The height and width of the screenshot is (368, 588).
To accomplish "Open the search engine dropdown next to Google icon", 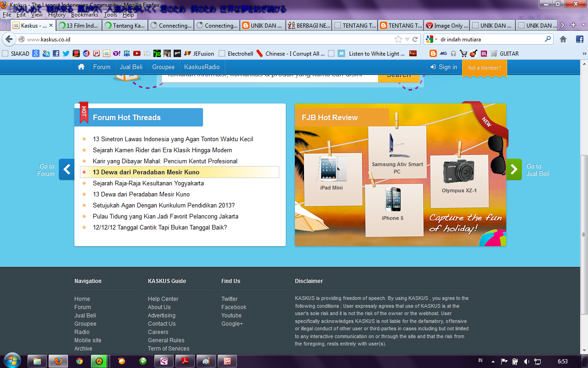I will pyautogui.click(x=436, y=39).
